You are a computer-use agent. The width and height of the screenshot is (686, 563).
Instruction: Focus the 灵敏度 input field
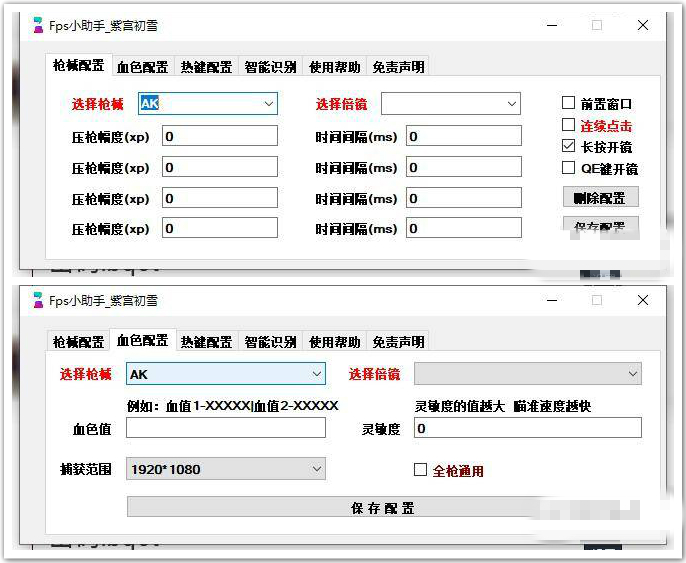(x=527, y=428)
